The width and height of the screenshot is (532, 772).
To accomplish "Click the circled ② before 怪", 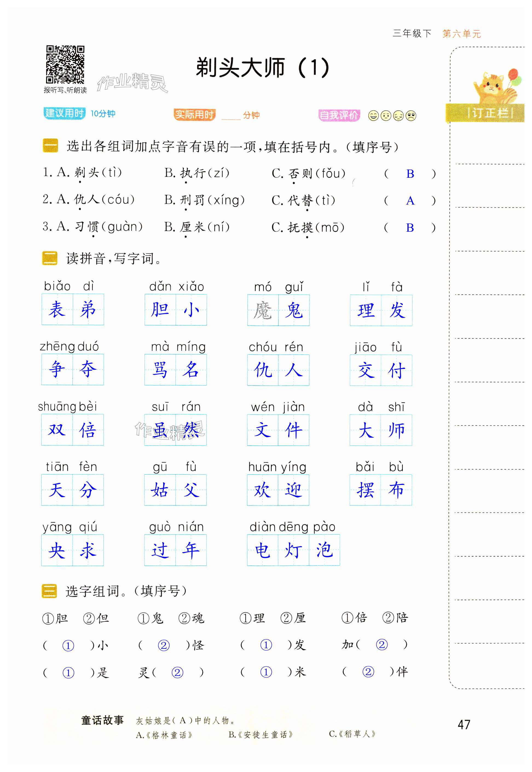I will tap(163, 645).
